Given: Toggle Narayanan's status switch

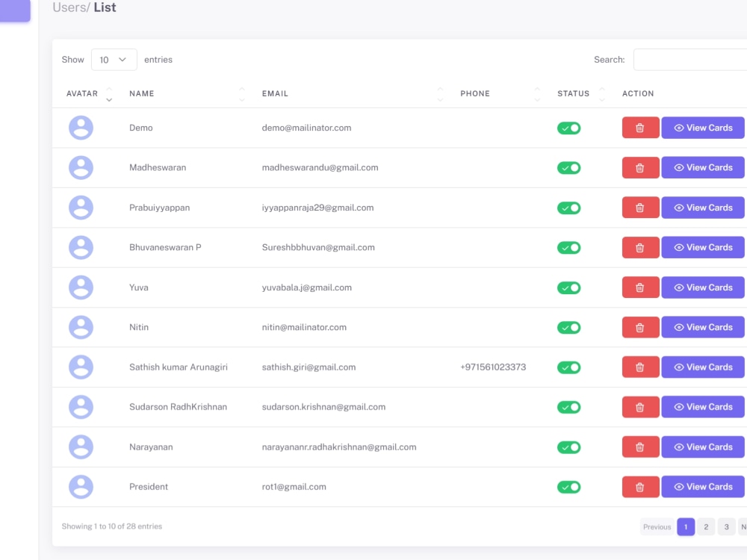Looking at the screenshot, I should click(568, 447).
